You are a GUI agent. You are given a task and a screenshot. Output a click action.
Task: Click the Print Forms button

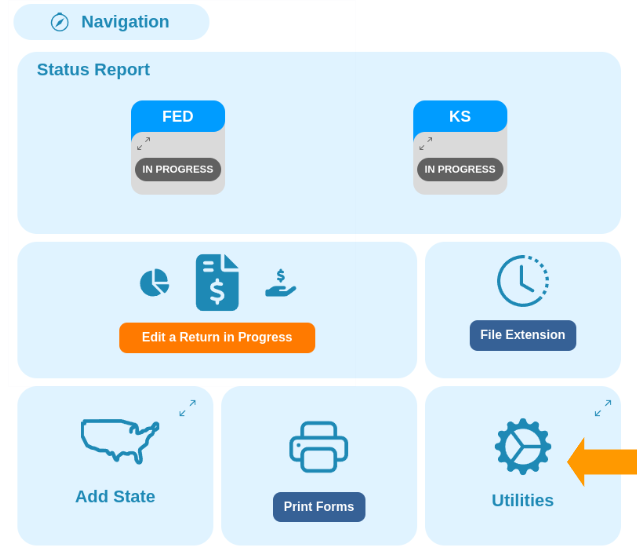click(319, 507)
